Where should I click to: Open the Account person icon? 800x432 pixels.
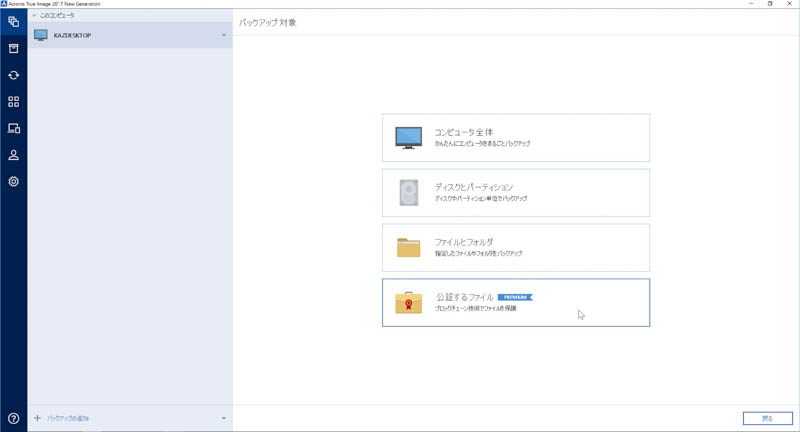click(x=14, y=155)
